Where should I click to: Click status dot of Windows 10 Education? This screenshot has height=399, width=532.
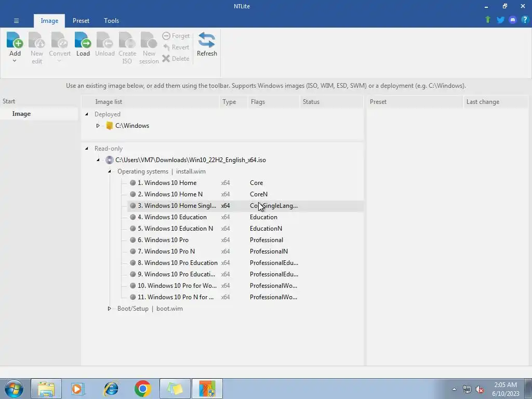(132, 217)
